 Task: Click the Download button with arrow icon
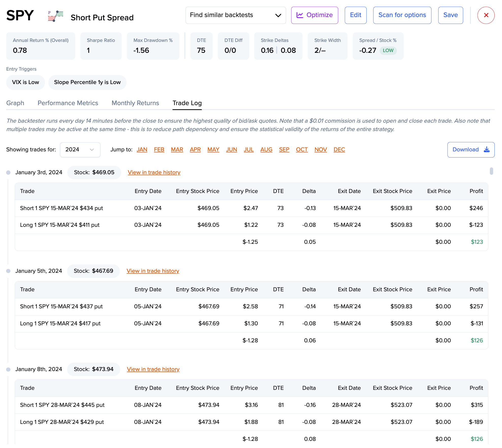click(470, 150)
